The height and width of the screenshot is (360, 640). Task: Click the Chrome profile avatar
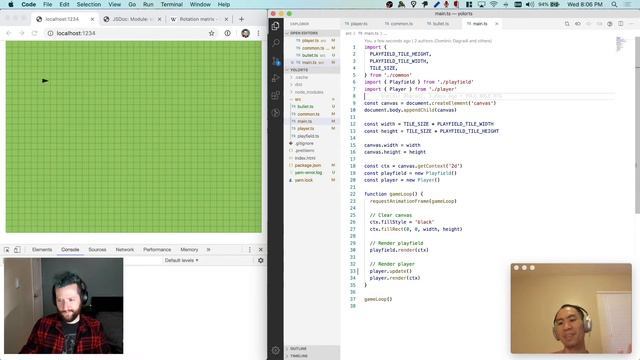pyautogui.click(x=245, y=33)
